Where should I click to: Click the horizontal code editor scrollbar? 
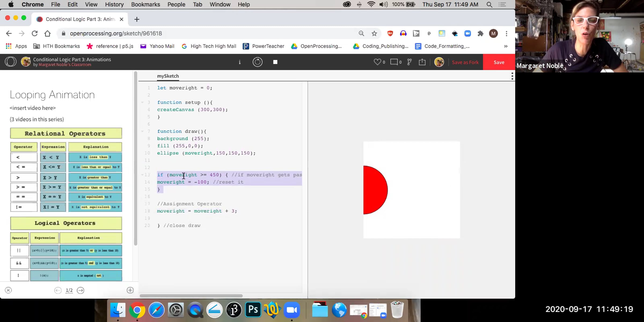click(191, 296)
